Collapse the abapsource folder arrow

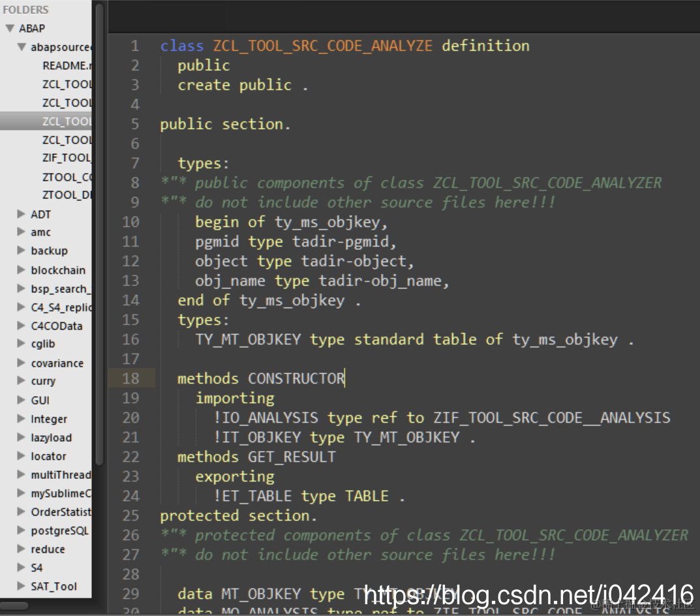point(22,47)
